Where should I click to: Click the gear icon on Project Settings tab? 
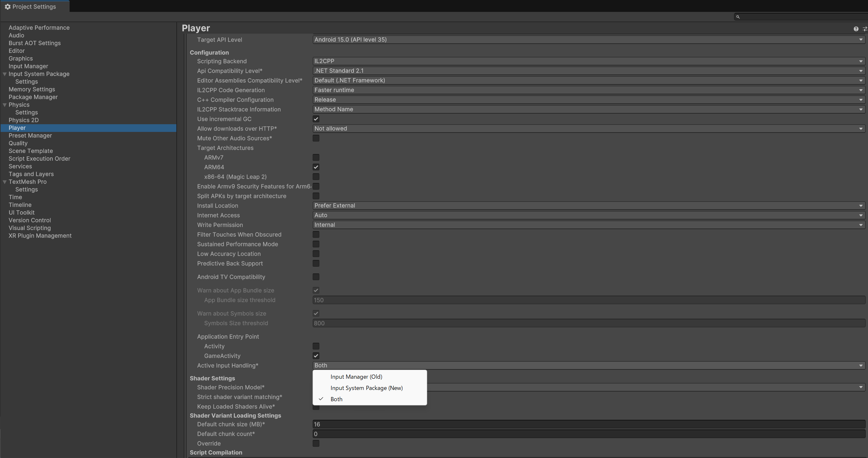(x=7, y=7)
